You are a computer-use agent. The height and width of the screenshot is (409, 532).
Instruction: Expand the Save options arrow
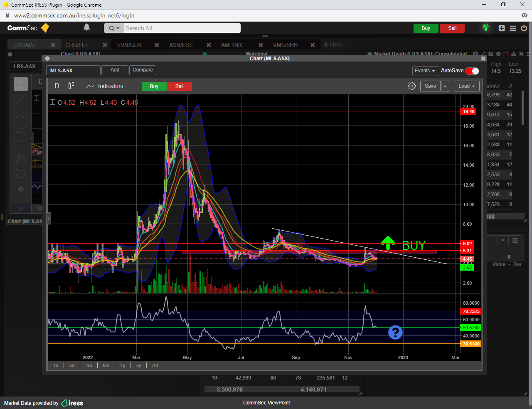pyautogui.click(x=445, y=86)
